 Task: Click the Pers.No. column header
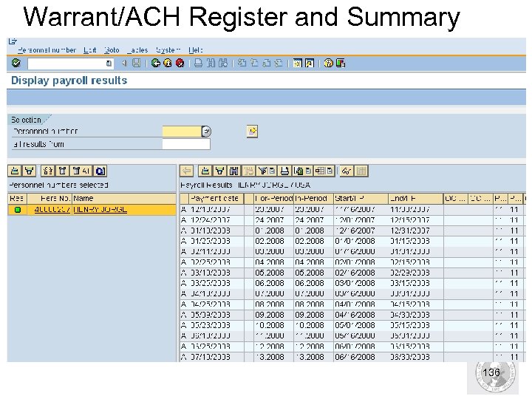point(50,199)
